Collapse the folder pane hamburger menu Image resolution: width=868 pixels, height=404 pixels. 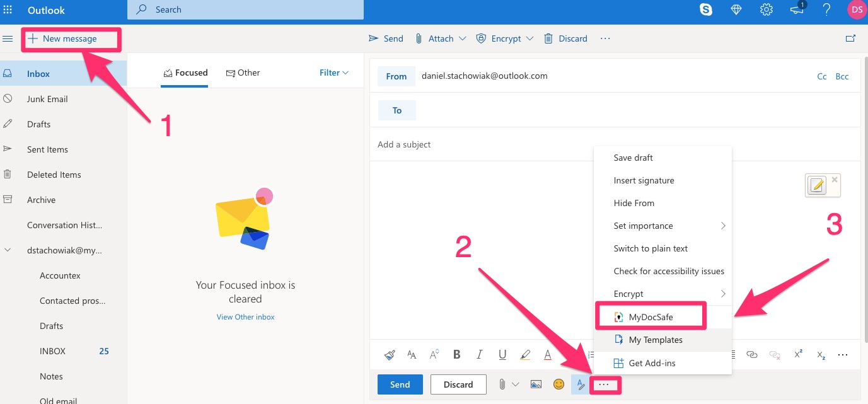click(x=8, y=39)
